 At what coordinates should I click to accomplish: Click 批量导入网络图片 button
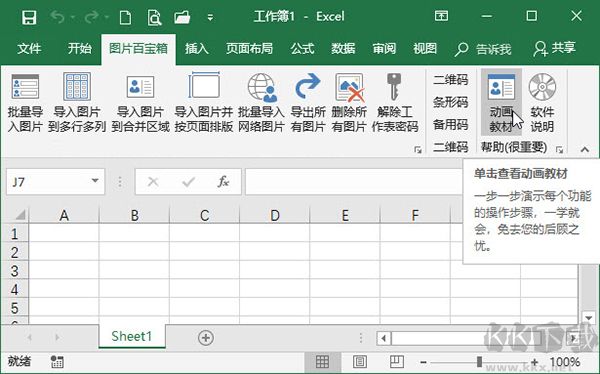tap(261, 103)
